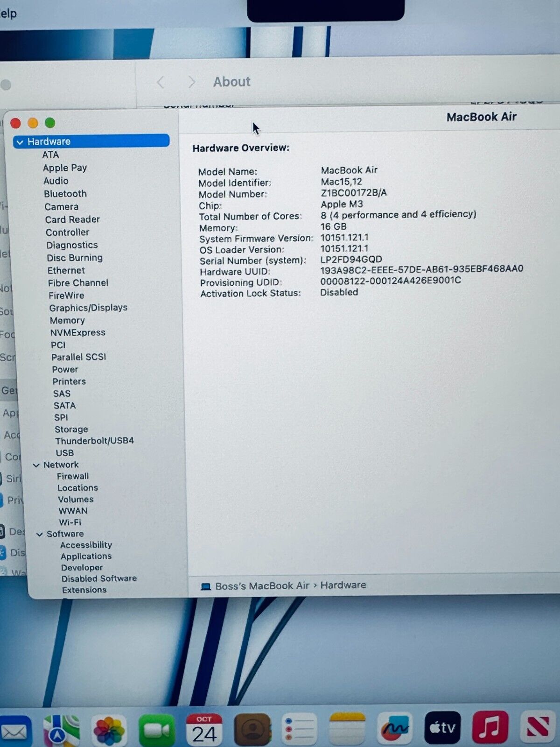Screen dimensions: 560x747
Task: View Diagnostics information
Action: [x=72, y=245]
